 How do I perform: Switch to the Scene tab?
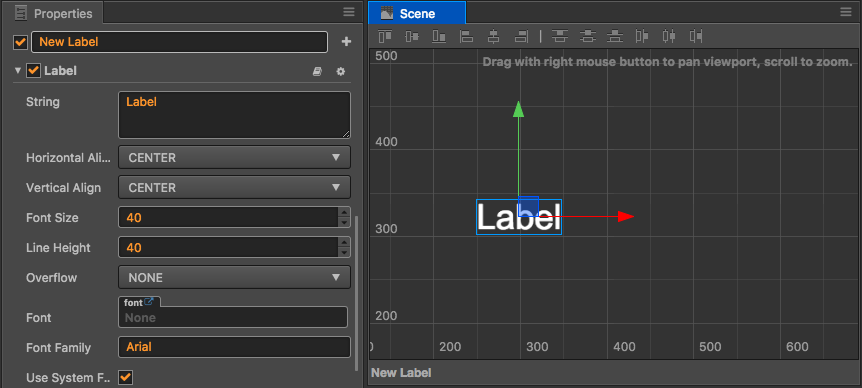[417, 13]
